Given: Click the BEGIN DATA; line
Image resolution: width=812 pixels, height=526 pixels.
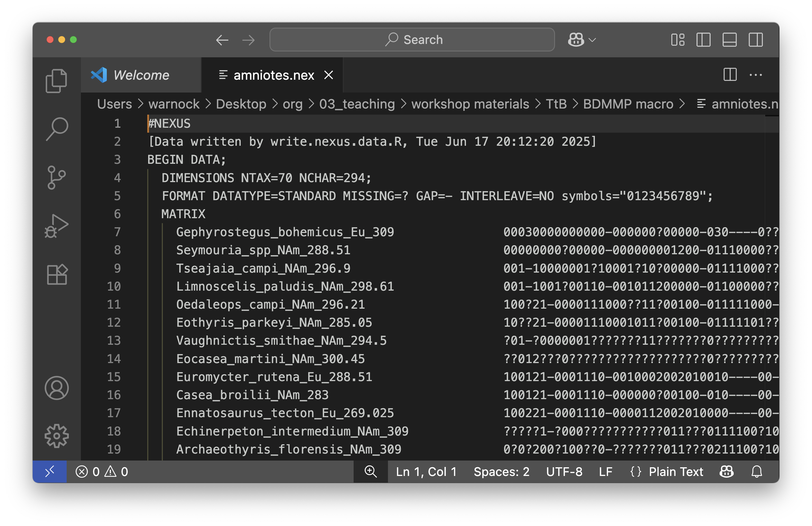Looking at the screenshot, I should (x=186, y=160).
